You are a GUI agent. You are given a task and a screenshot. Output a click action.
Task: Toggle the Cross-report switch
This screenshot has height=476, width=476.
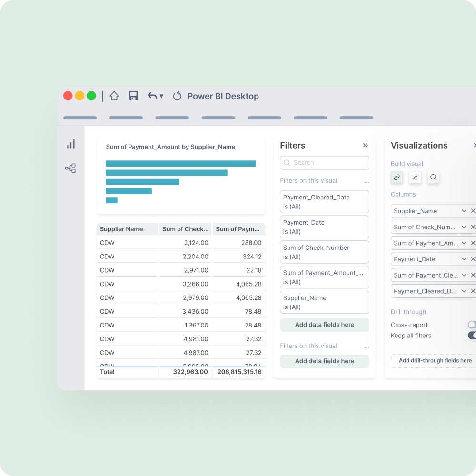click(x=472, y=325)
